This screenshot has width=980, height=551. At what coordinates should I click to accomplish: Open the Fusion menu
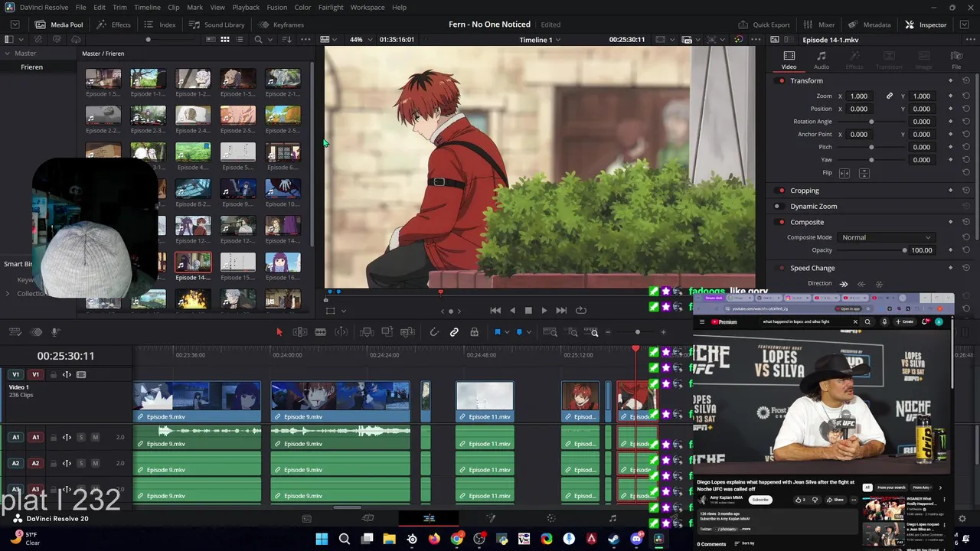coord(277,7)
